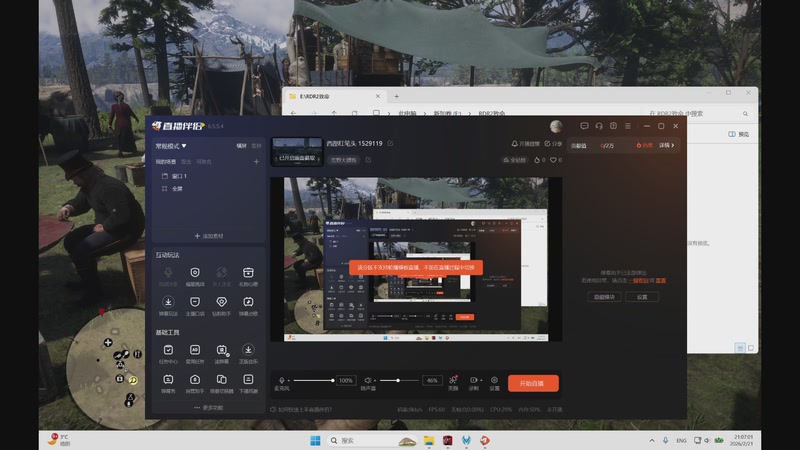The width and height of the screenshot is (800, 450).
Task: Expand 常规模式 mode dropdown
Action: pos(171,146)
